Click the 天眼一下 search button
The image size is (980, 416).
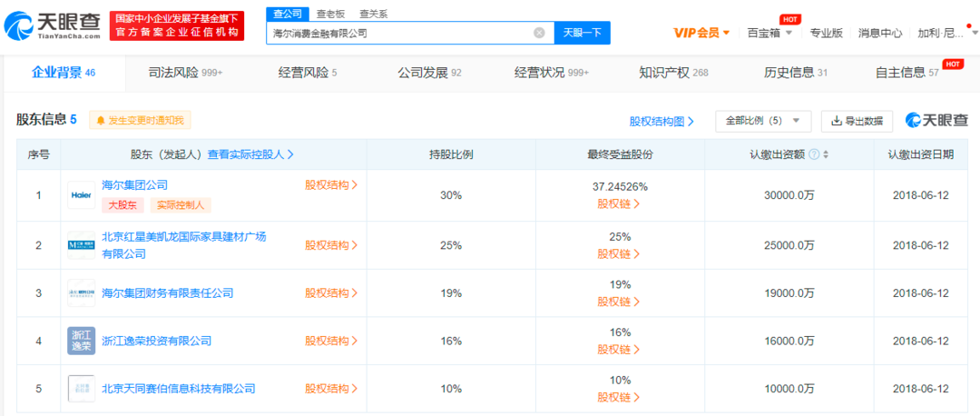[x=582, y=34]
